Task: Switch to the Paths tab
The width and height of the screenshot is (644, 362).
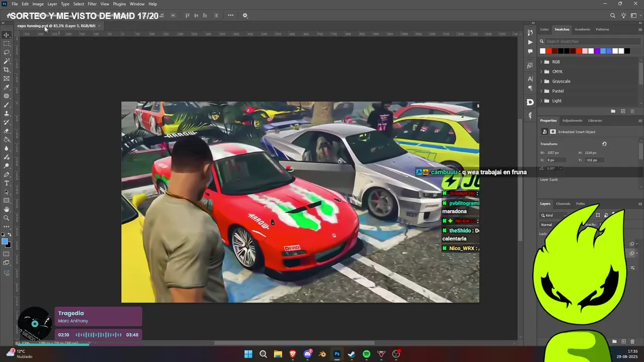Action: click(x=580, y=204)
